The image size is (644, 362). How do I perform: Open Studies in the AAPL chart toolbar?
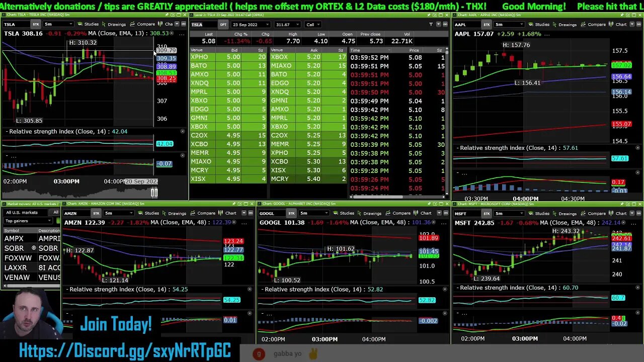(x=539, y=24)
